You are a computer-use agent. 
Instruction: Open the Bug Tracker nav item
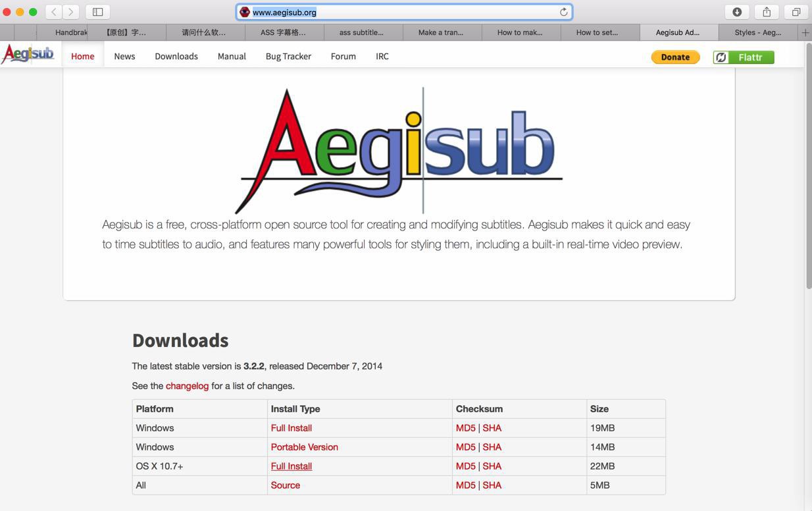click(x=288, y=56)
